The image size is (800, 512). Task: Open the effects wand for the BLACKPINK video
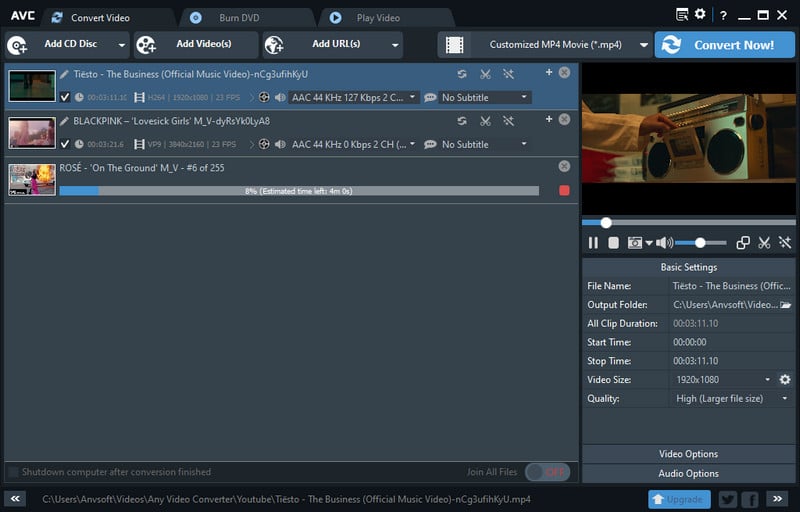[x=508, y=121]
